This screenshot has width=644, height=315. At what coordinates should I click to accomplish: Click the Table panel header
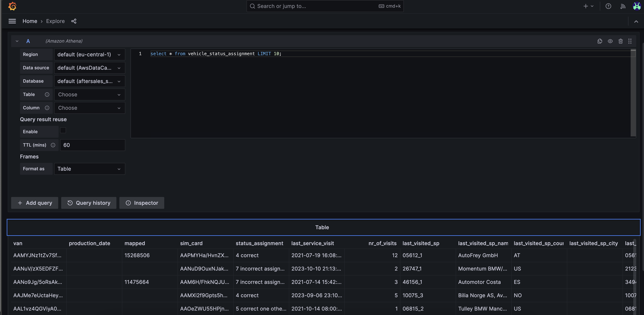[x=323, y=227]
